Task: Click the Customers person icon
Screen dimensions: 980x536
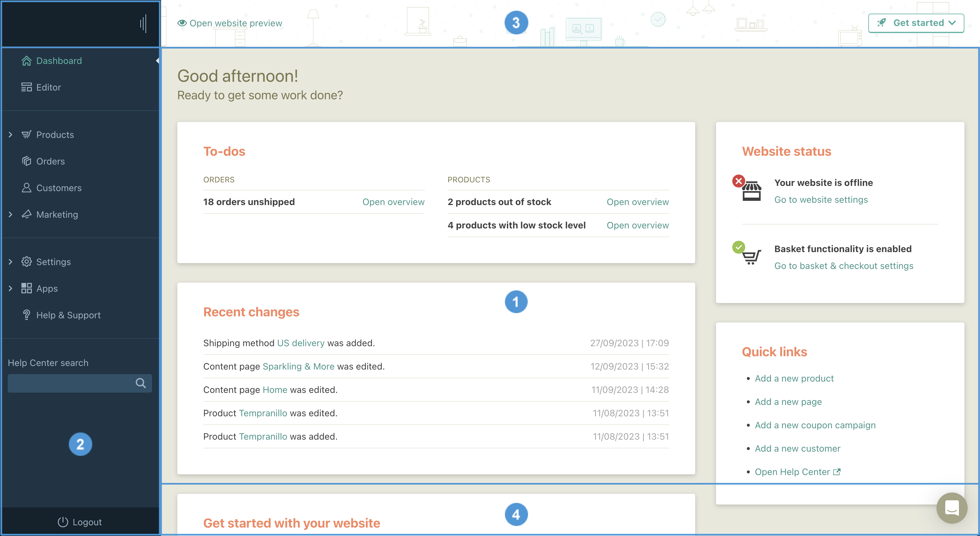Action: (x=26, y=188)
